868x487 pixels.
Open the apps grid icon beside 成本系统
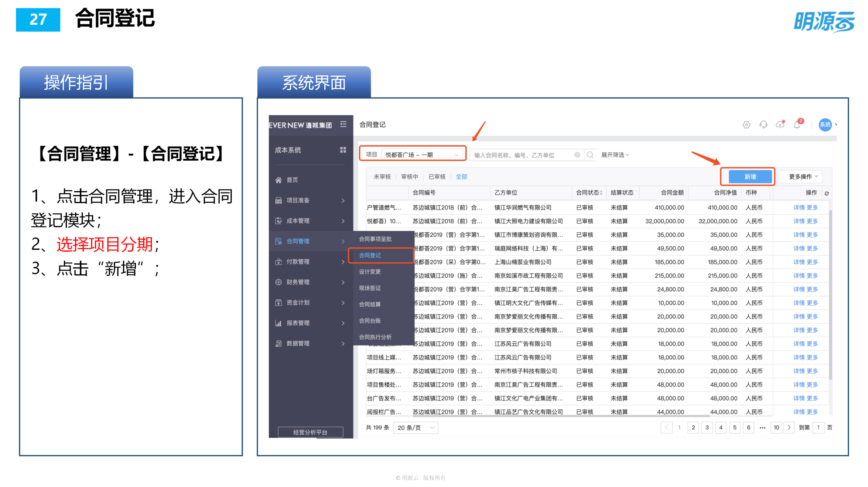click(343, 150)
